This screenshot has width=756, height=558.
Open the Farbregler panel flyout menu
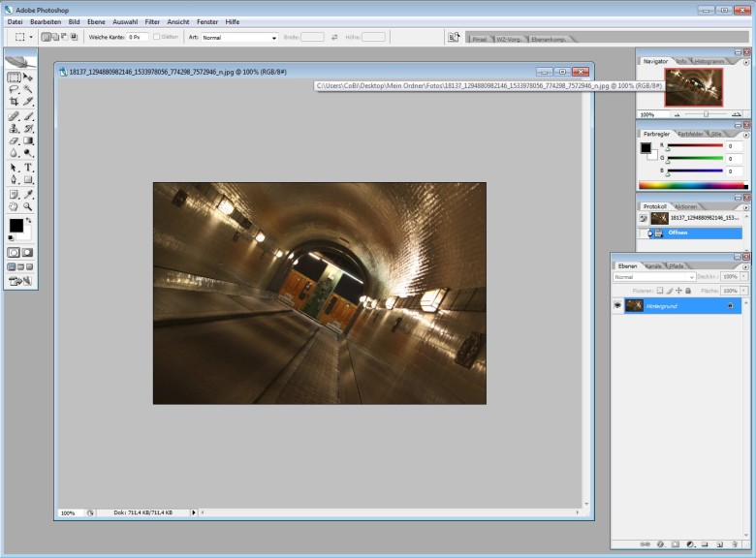point(746,135)
